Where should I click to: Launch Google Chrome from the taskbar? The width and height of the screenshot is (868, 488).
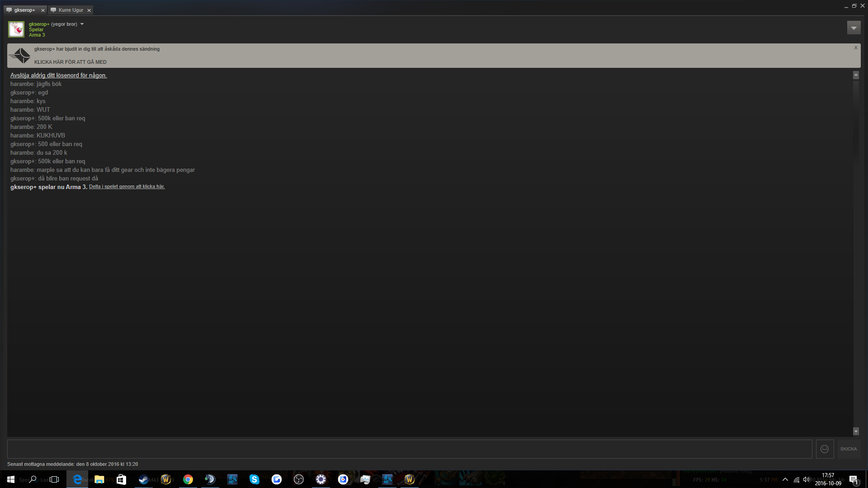coord(188,479)
